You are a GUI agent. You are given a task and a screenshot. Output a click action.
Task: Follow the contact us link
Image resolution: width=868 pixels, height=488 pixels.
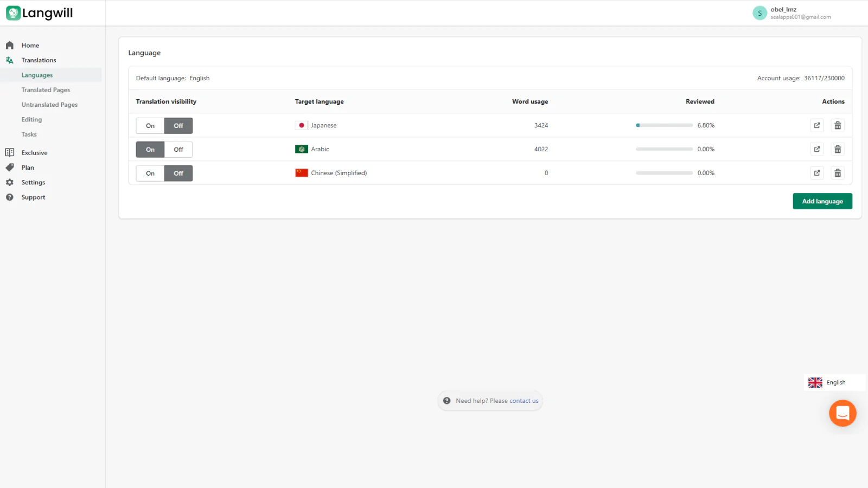tap(524, 401)
